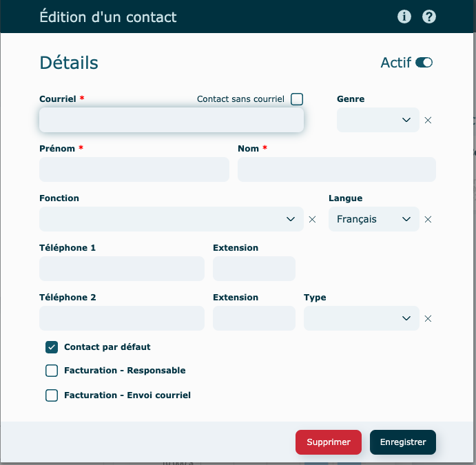Image resolution: width=476 pixels, height=465 pixels.
Task: Focus the Courriel input field
Action: click(x=171, y=120)
